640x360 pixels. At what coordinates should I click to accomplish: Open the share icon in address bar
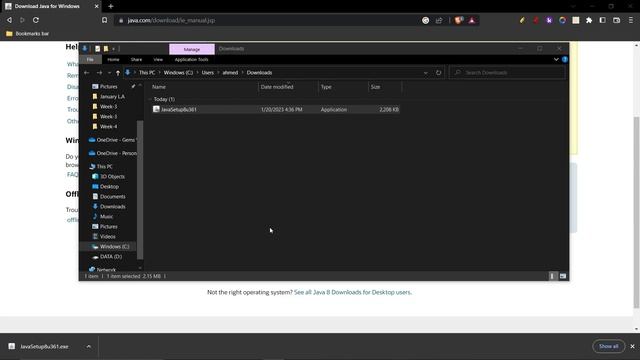pos(439,20)
